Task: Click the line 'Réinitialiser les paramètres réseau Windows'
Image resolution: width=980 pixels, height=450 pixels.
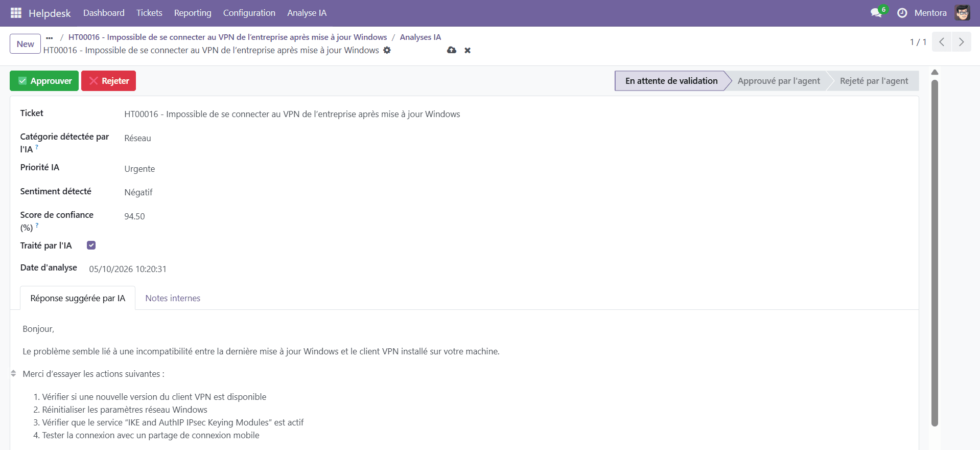Action: click(x=125, y=410)
